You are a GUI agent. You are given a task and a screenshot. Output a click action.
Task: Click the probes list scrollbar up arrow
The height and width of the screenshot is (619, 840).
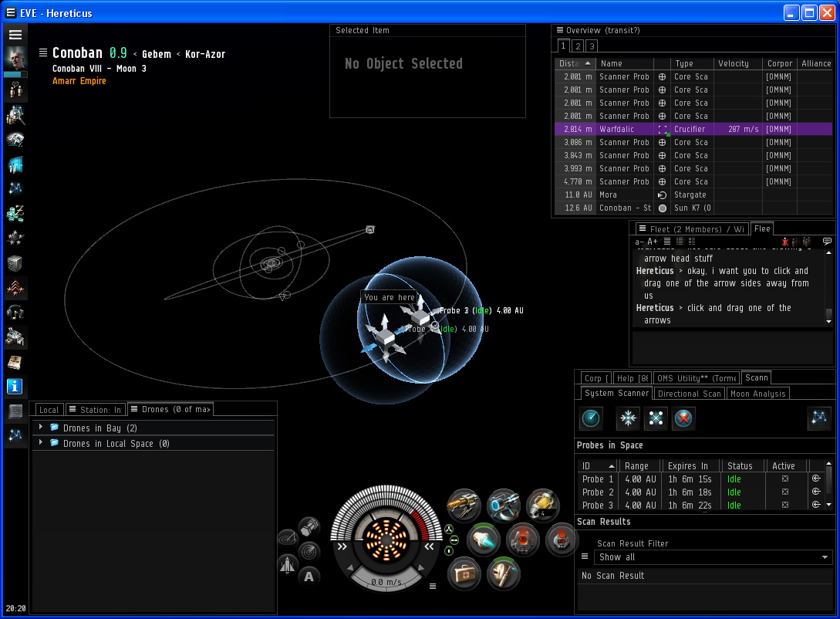828,464
